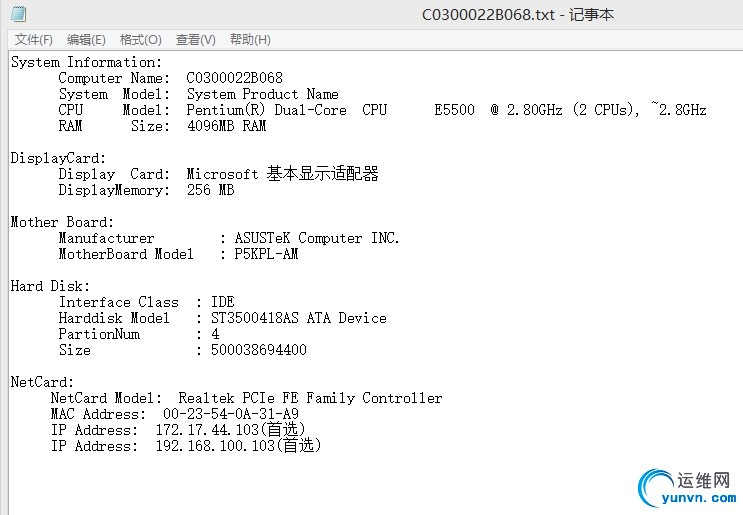
Task: Place cursor on the Hard Disk heading
Action: click(50, 286)
